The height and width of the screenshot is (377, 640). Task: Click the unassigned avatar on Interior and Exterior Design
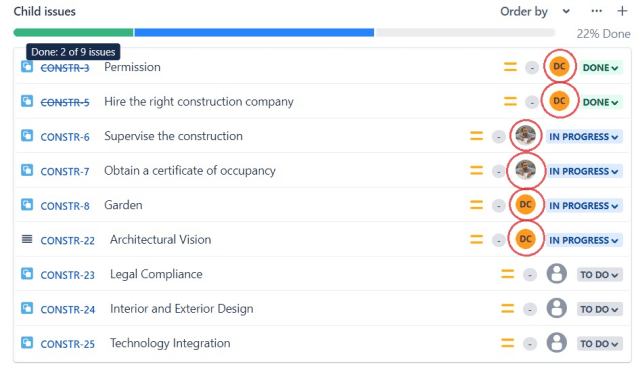click(x=557, y=308)
